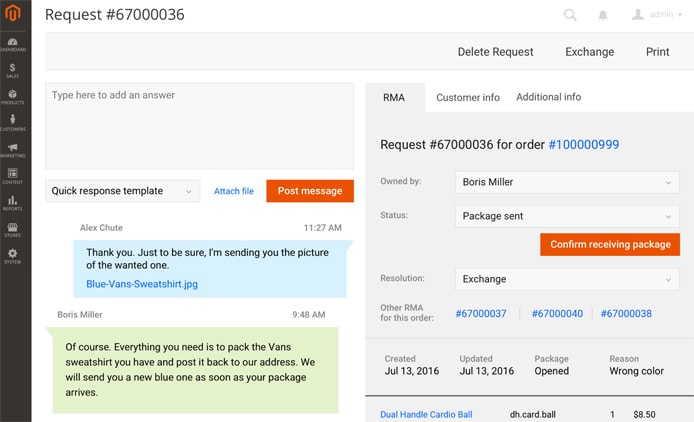Click Delete Request
Viewport: 694px width, 422px height.
[x=495, y=52]
